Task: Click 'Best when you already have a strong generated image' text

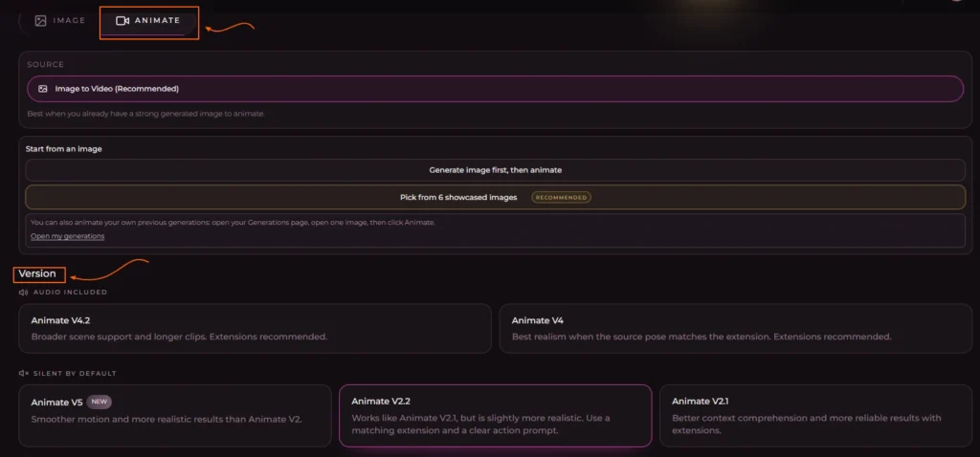Action: click(x=145, y=115)
